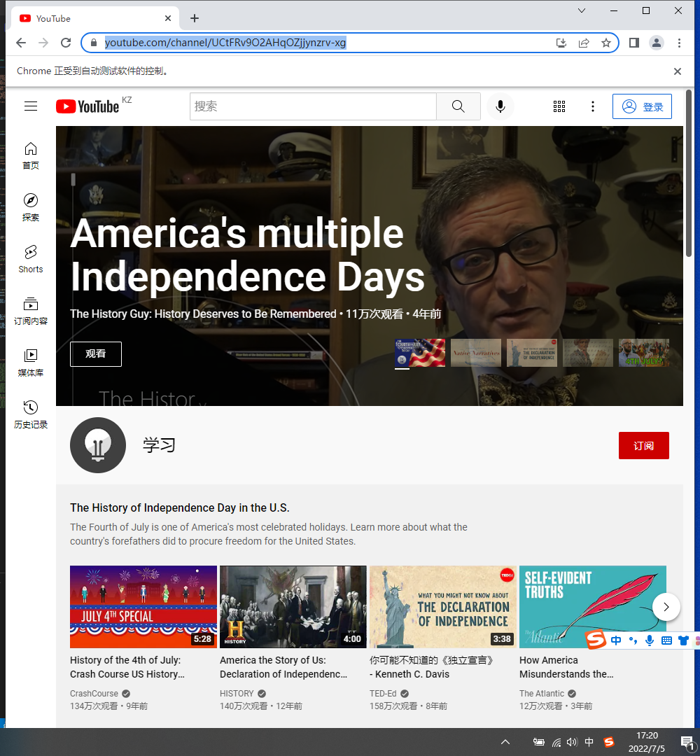Viewport: 700px width, 756px height.
Task: Start voice search with microphone icon
Action: pos(500,106)
